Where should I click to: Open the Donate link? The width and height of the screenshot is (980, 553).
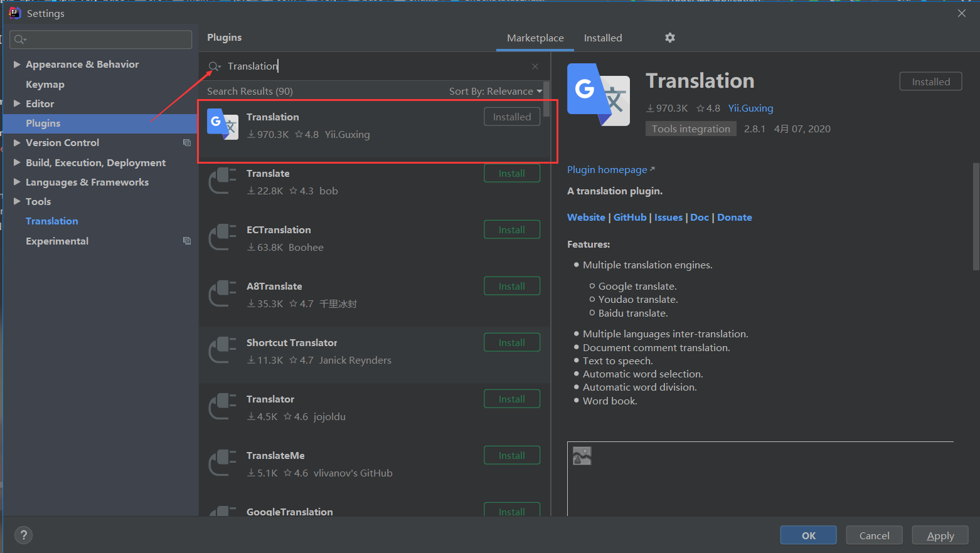(735, 218)
